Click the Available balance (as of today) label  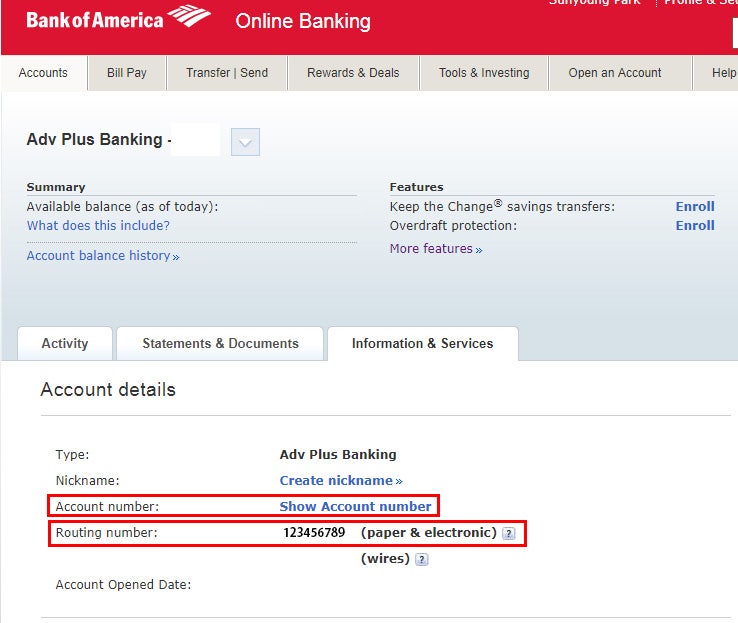tap(122, 207)
